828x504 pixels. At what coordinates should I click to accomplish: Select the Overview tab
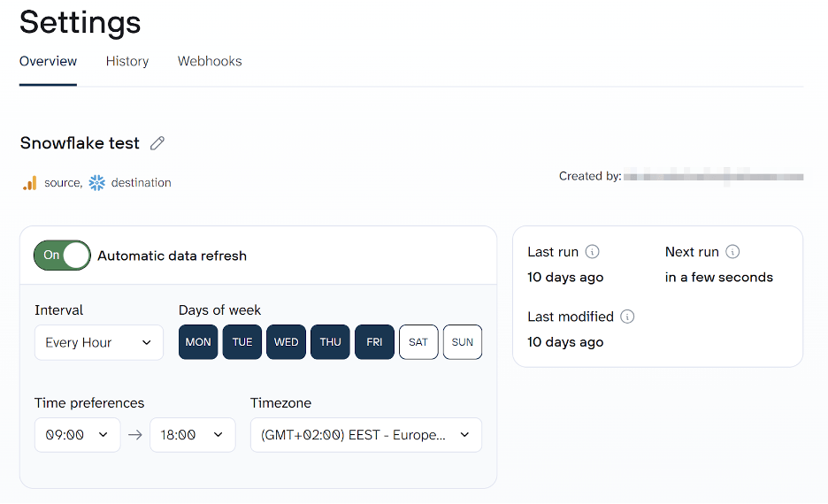coord(49,62)
